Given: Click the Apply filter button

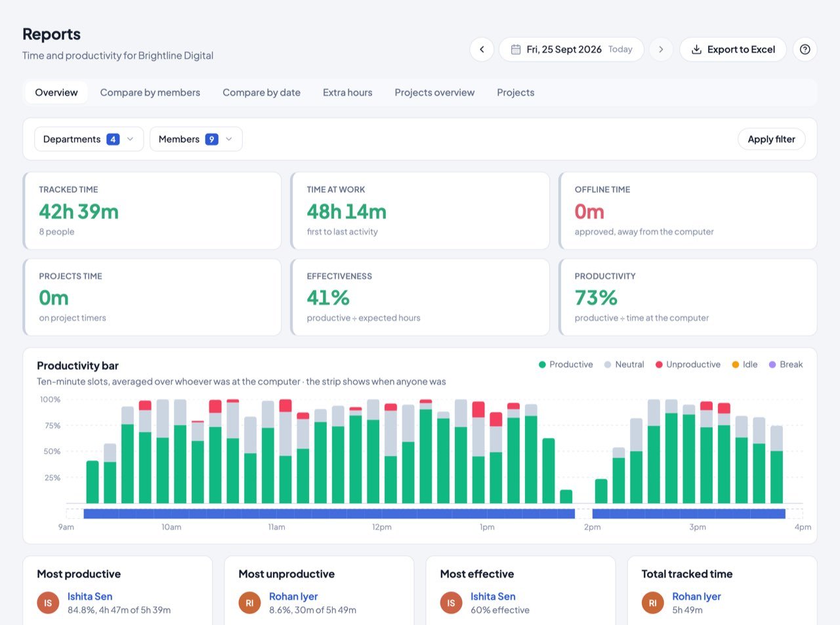Looking at the screenshot, I should click(x=772, y=139).
